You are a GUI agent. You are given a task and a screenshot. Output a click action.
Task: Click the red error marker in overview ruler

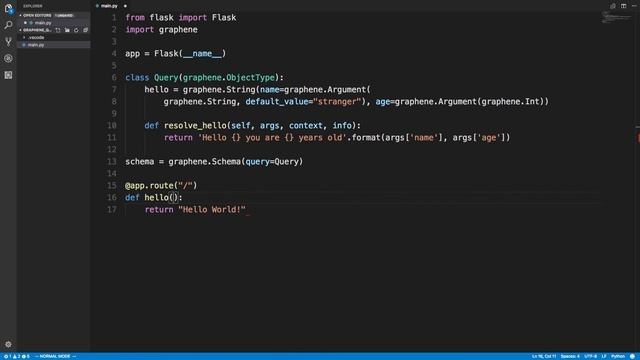pyautogui.click(x=638, y=138)
